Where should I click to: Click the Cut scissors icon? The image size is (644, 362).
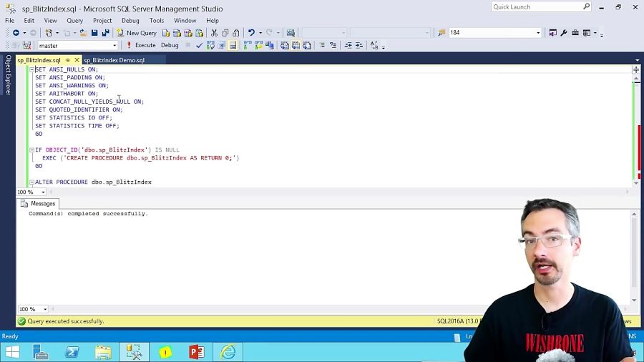click(x=214, y=33)
